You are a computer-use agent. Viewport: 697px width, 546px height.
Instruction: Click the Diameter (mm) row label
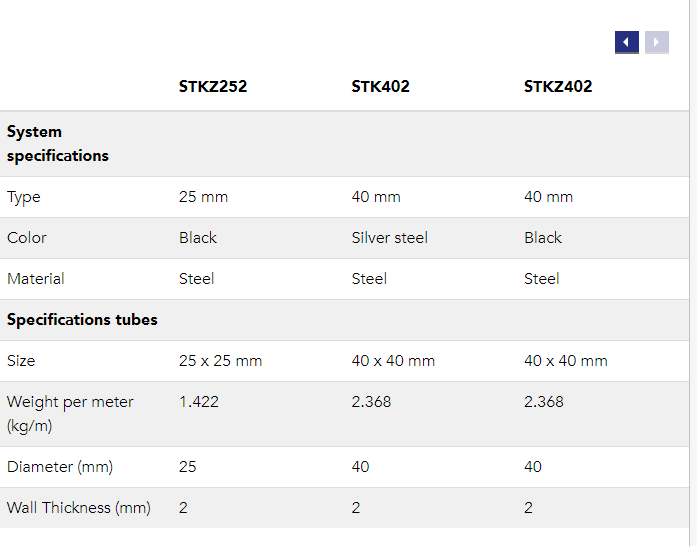click(60, 467)
